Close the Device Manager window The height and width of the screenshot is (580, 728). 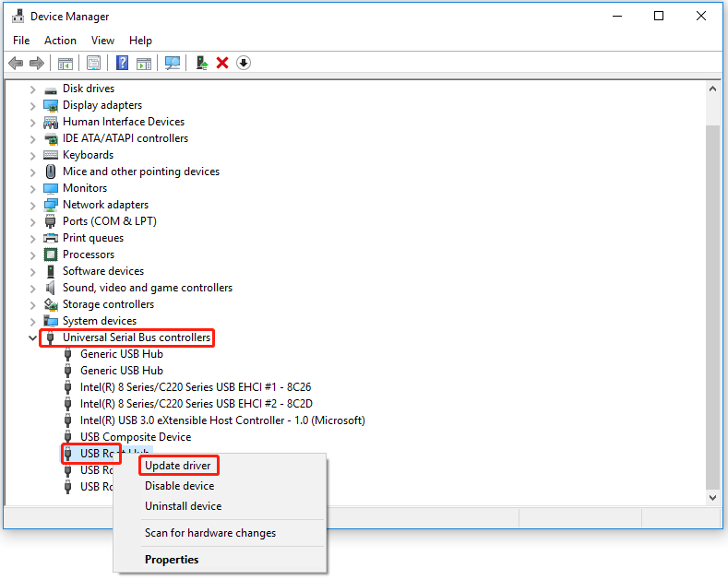pyautogui.click(x=701, y=17)
